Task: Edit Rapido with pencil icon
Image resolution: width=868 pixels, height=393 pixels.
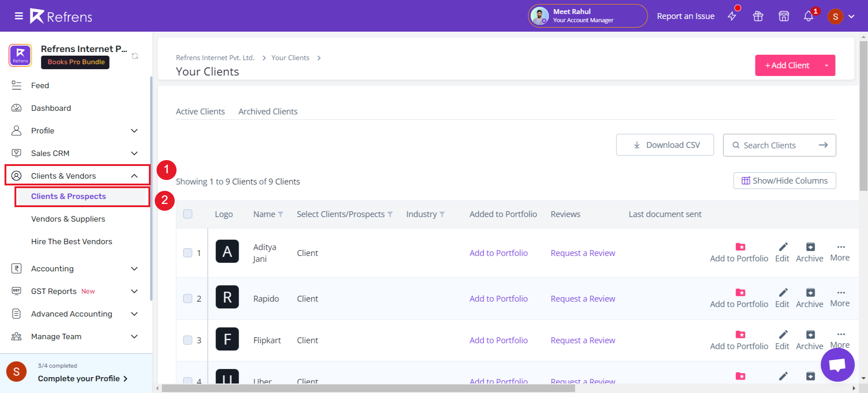Action: tap(783, 293)
